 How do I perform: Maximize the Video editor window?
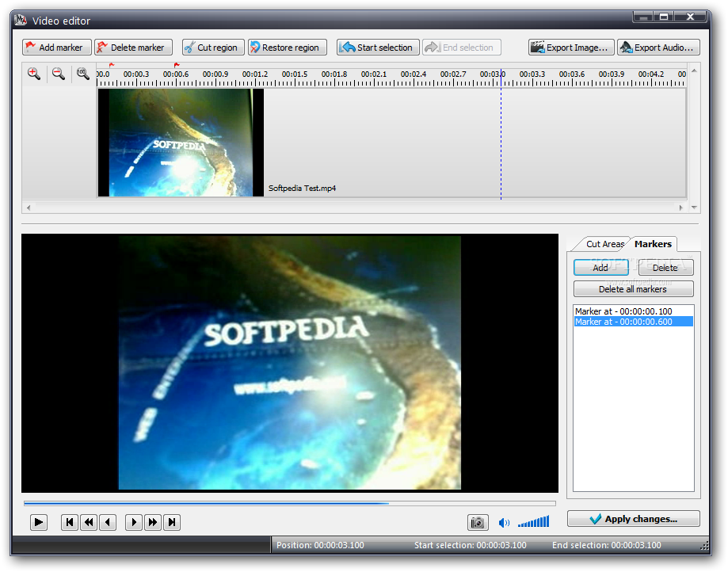tap(664, 17)
